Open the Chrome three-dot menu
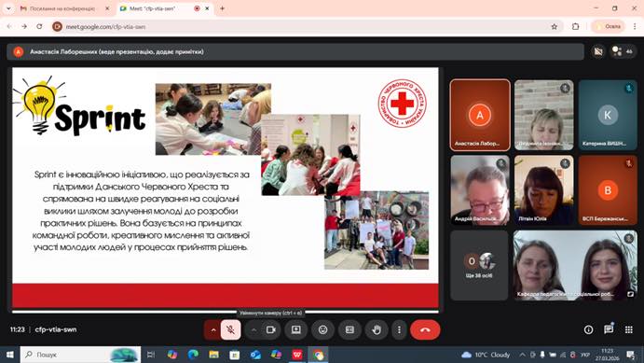 (x=635, y=26)
